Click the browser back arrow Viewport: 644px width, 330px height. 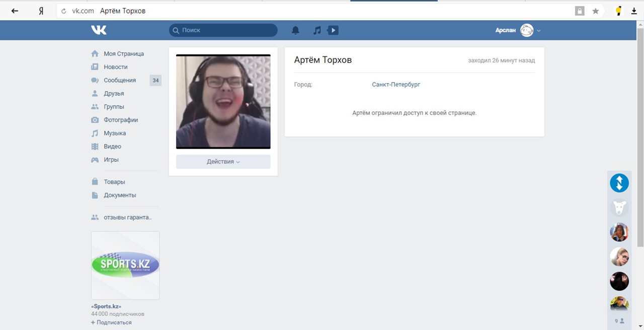[15, 11]
